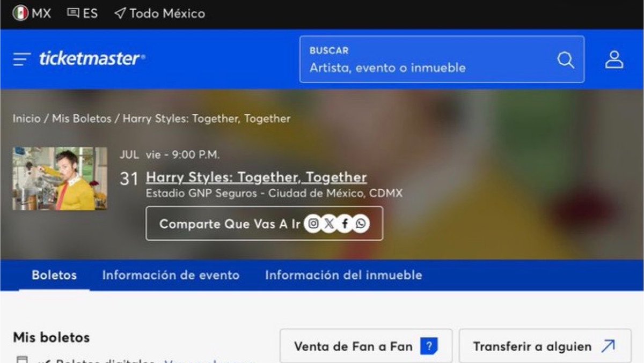The image size is (644, 363).
Task: Click the ticketmaster logo
Action: click(x=92, y=59)
